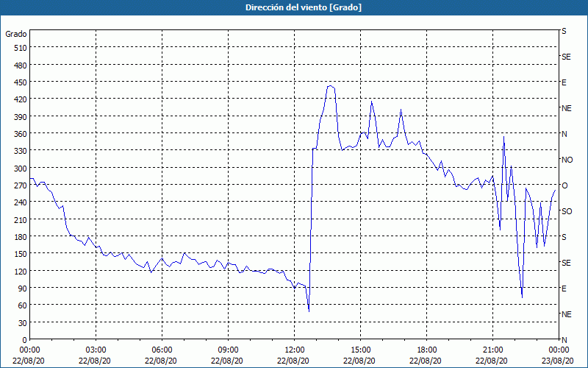Click the NE compass label level with 420

pos(566,108)
